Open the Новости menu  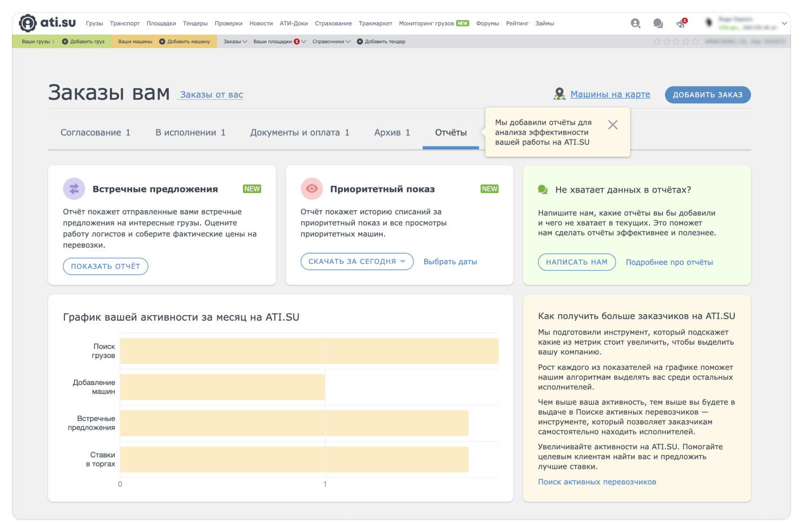pyautogui.click(x=261, y=23)
